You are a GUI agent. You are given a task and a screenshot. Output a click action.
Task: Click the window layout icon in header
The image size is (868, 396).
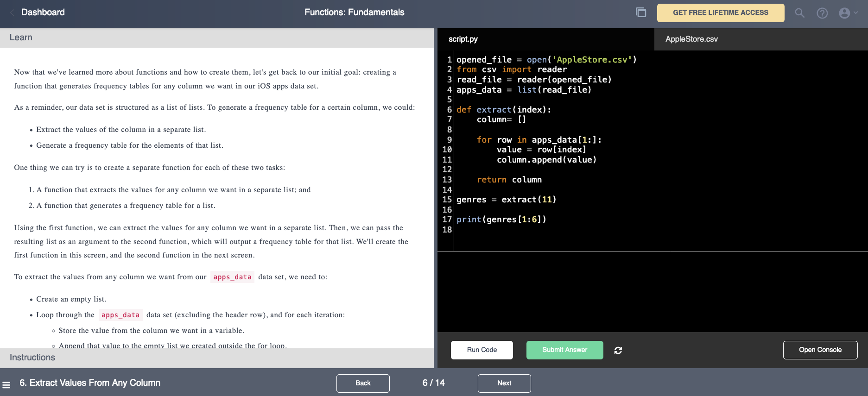641,13
